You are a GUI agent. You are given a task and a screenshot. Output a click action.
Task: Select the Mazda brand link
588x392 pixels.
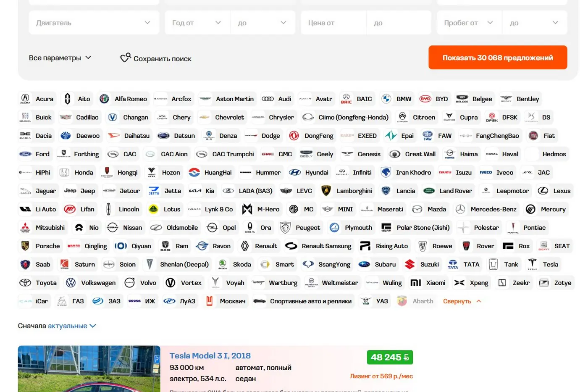[x=429, y=209]
